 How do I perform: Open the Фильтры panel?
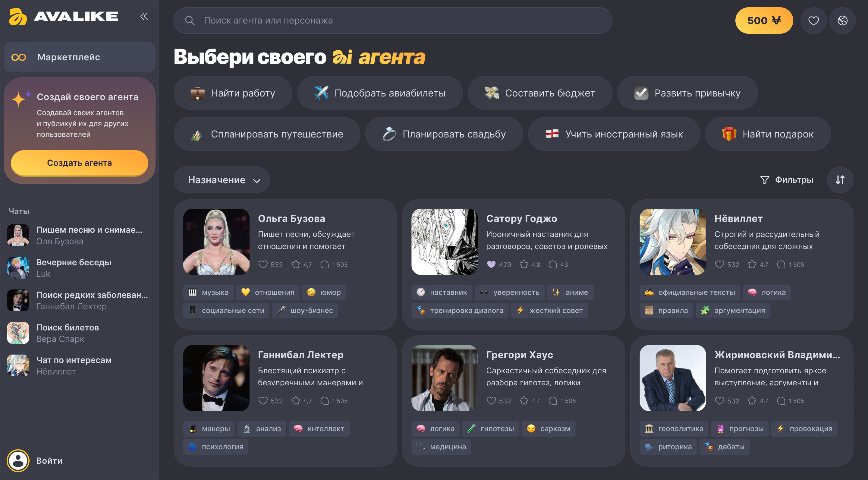coord(787,180)
